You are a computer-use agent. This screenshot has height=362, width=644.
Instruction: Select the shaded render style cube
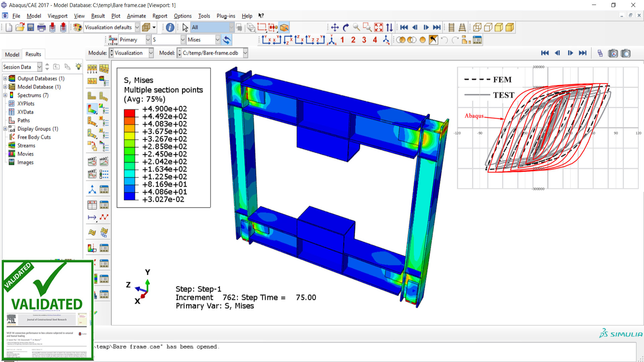(x=509, y=27)
